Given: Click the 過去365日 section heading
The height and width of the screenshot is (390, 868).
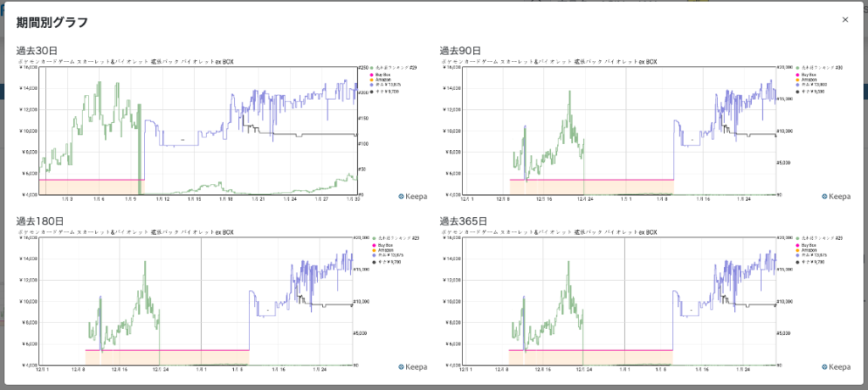Looking at the screenshot, I should tap(460, 221).
